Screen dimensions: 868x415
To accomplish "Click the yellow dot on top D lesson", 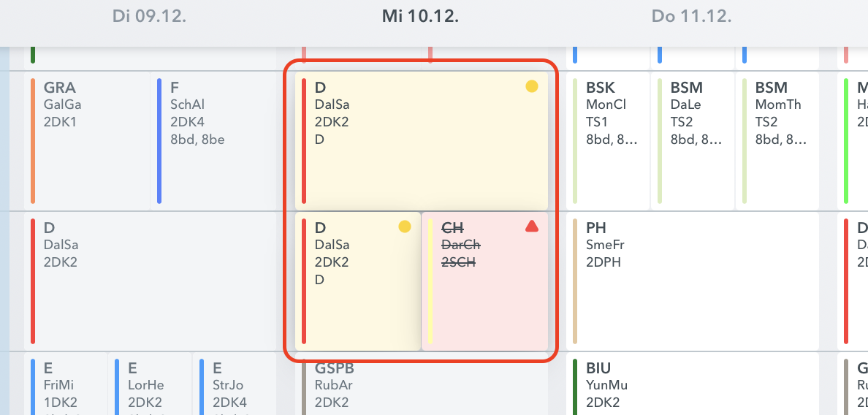I will [x=532, y=86].
